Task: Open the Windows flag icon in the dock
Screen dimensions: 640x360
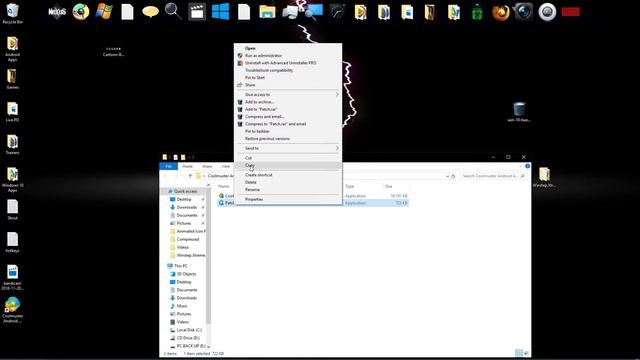Action: point(104,11)
